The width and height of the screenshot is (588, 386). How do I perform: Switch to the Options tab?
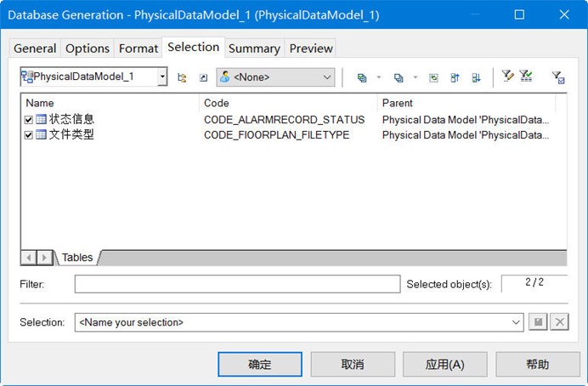tap(88, 48)
